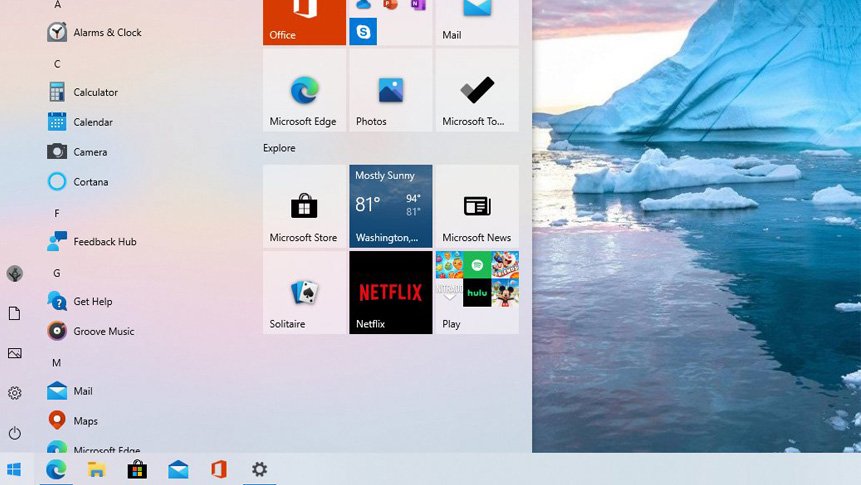Open the Washington weather tile
The height and width of the screenshot is (485, 861).
click(390, 206)
